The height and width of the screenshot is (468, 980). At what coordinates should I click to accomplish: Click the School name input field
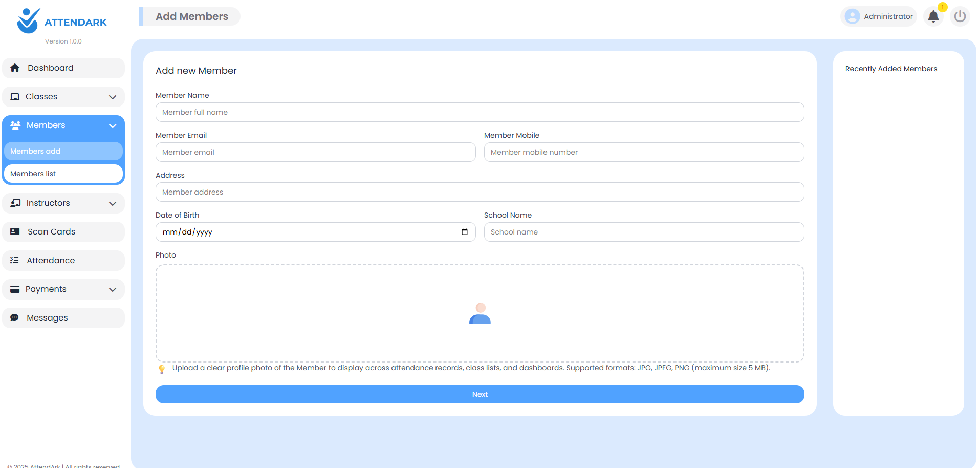pyautogui.click(x=644, y=232)
